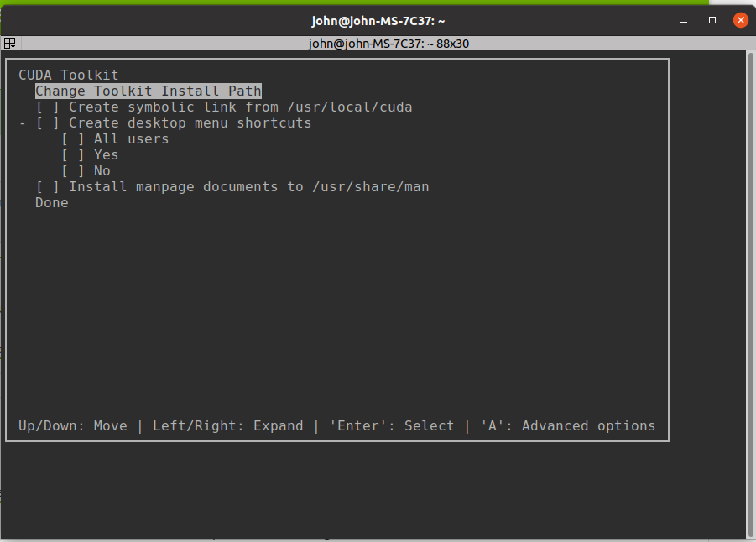
Task: Open the Terminator layout grid icon
Action: click(9, 44)
